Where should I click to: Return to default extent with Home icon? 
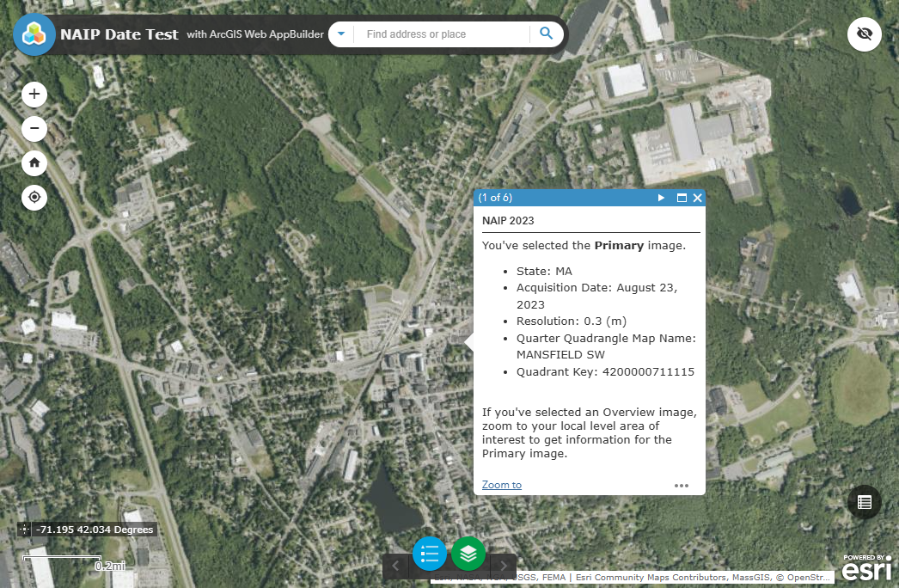pos(34,162)
